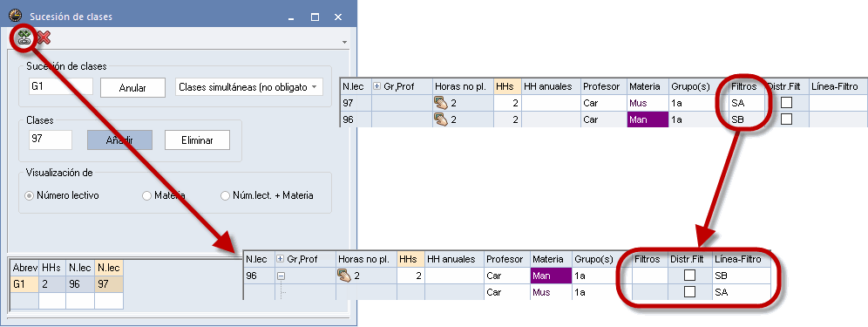
Task: Select the Número lectivo radio button
Action: pos(30,195)
